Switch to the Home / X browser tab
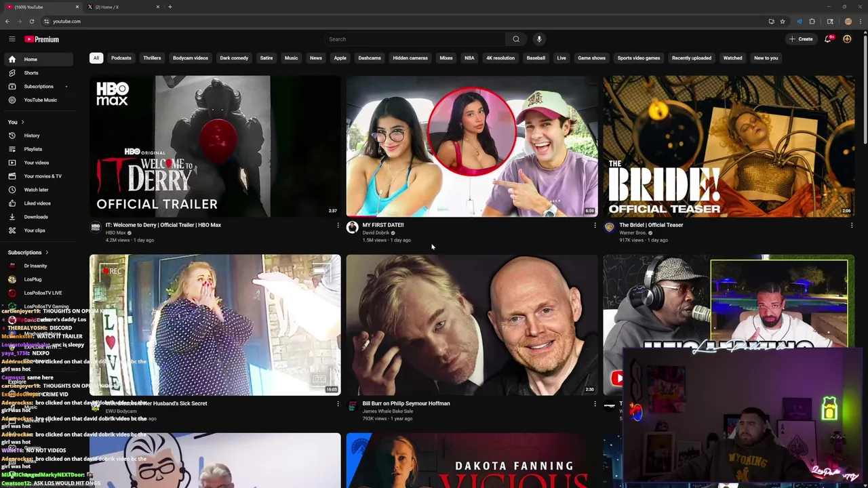This screenshot has height=488, width=868. coord(122,7)
